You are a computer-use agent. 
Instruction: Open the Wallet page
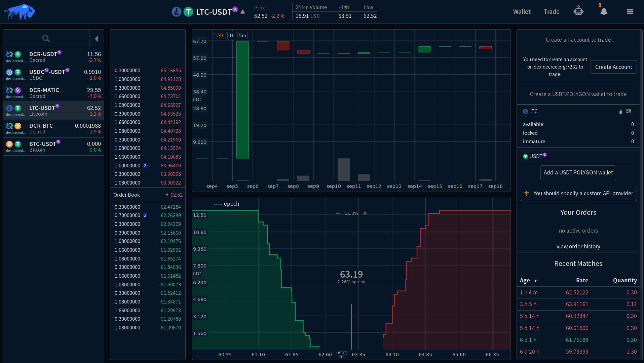tap(522, 12)
